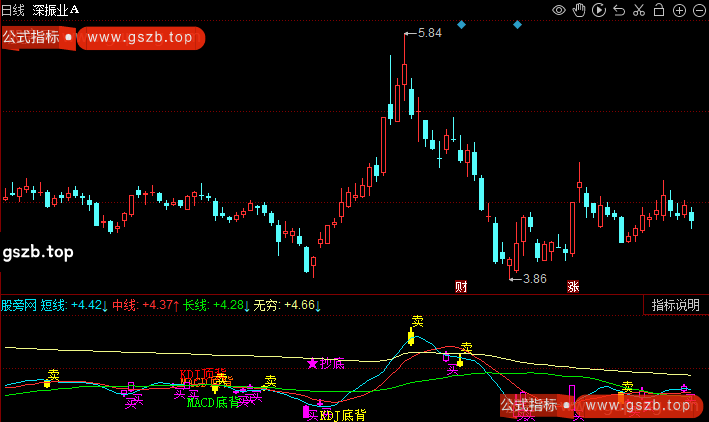Viewport: 709px width, 422px height.
Task: Click the 3.86 low price label
Action: (x=535, y=278)
